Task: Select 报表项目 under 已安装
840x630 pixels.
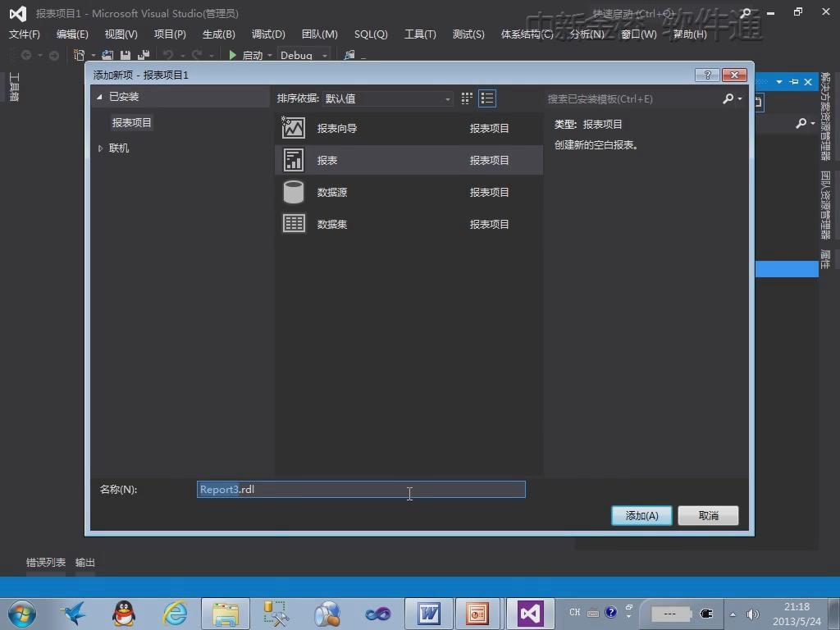Action: (132, 123)
